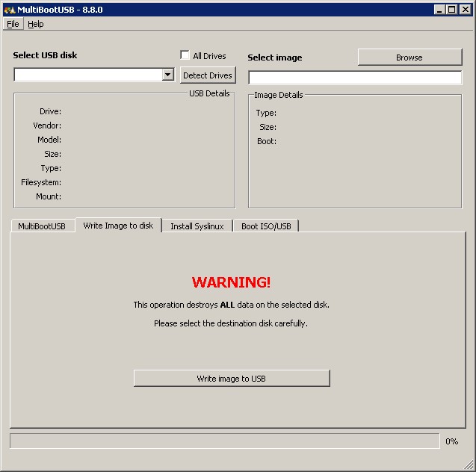Click the window resize grip corner

point(469,465)
